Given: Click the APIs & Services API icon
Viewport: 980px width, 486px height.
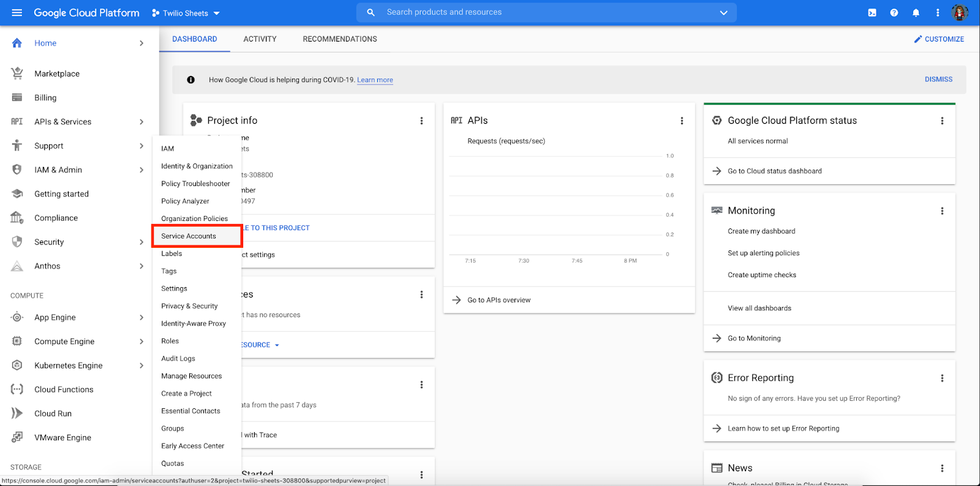Looking at the screenshot, I should coord(17,122).
